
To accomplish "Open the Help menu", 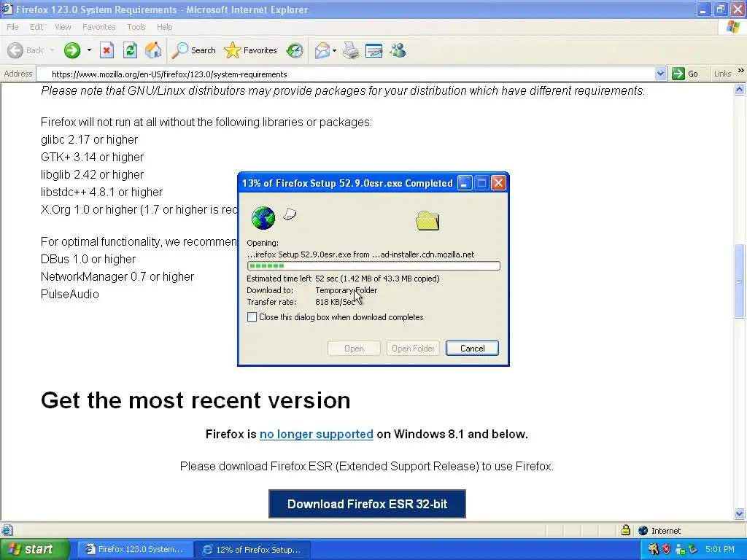I will (164, 27).
